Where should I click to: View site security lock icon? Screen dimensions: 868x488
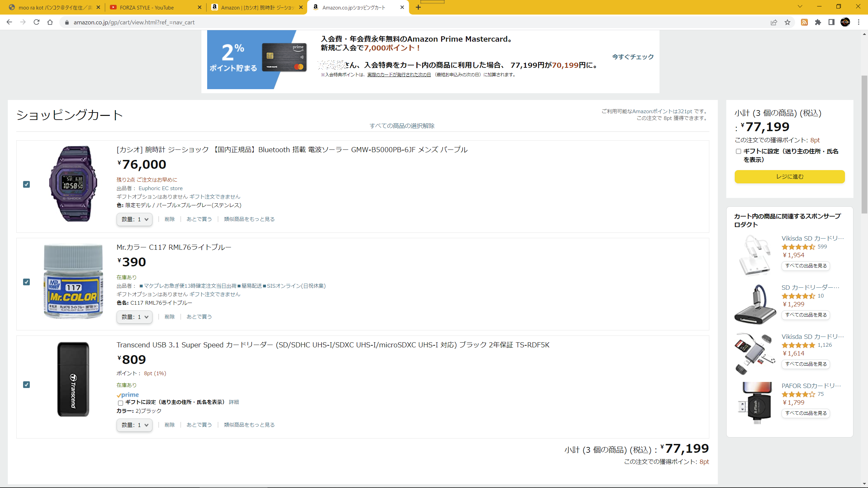coord(67,22)
